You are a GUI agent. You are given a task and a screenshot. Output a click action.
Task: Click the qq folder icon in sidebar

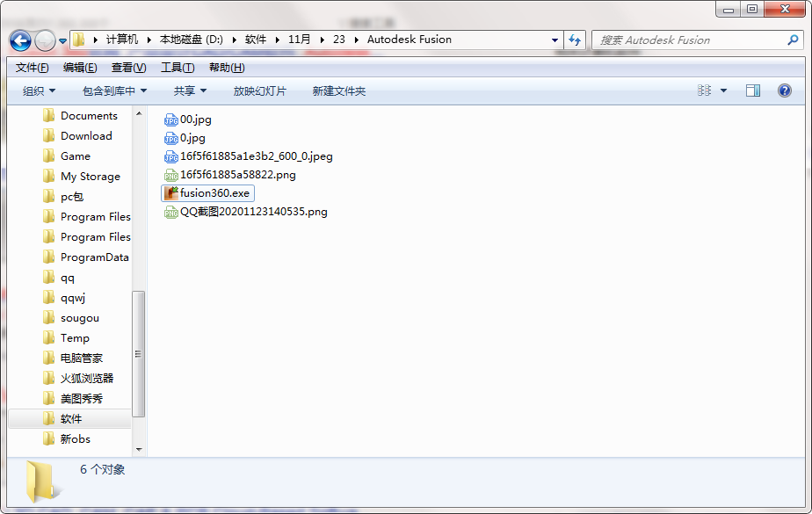click(48, 278)
